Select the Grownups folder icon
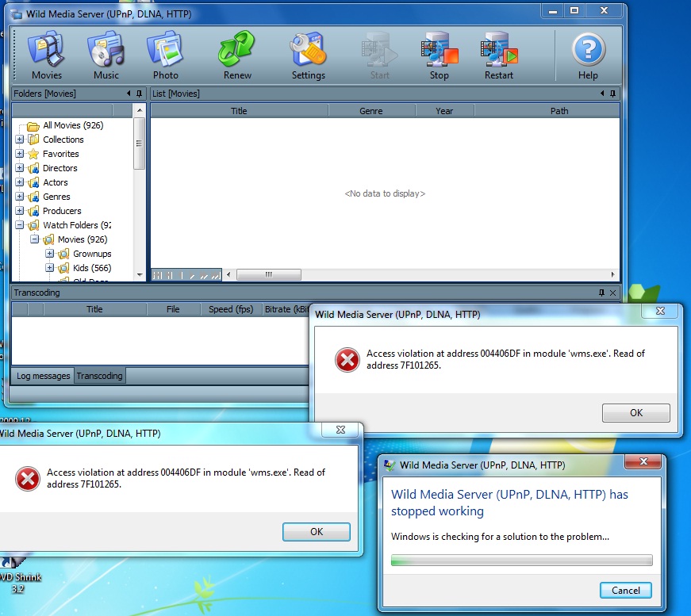691x616 pixels. pyautogui.click(x=64, y=254)
